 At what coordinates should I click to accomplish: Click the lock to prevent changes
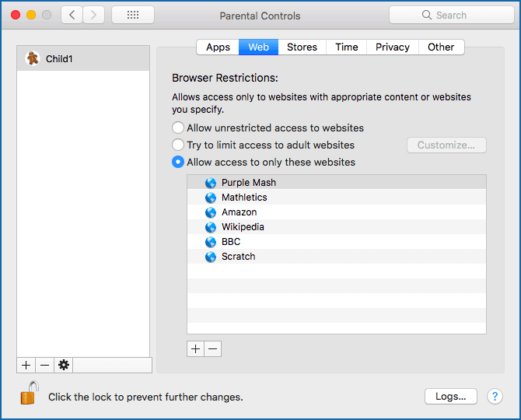(x=30, y=393)
